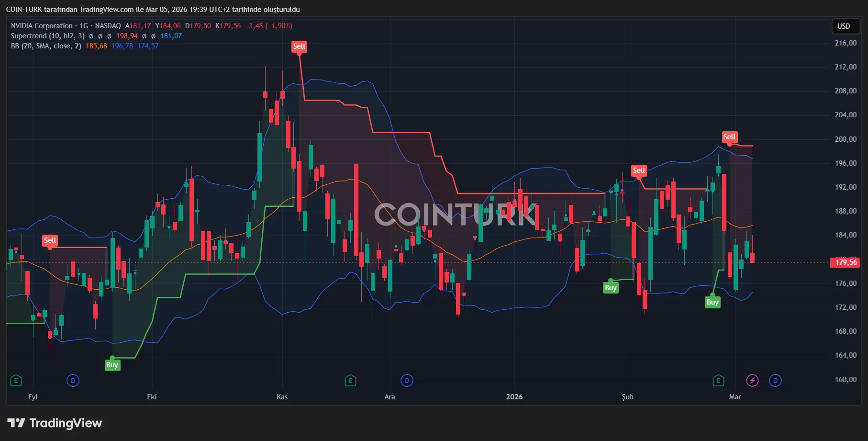The image size is (868, 441).
Task: Select the BB indicator legend
Action: pyautogui.click(x=46, y=46)
